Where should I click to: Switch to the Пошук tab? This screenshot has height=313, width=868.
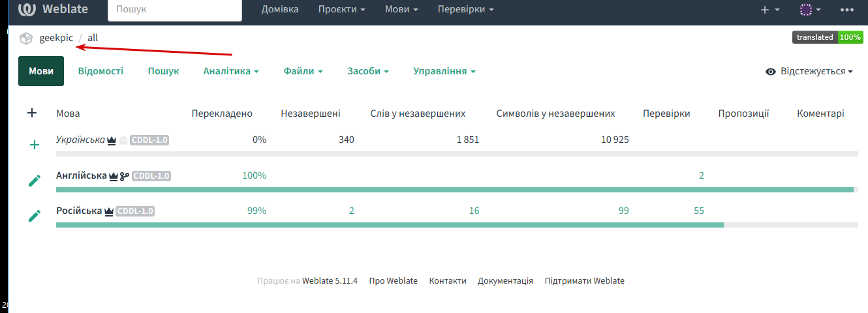pyautogui.click(x=163, y=71)
